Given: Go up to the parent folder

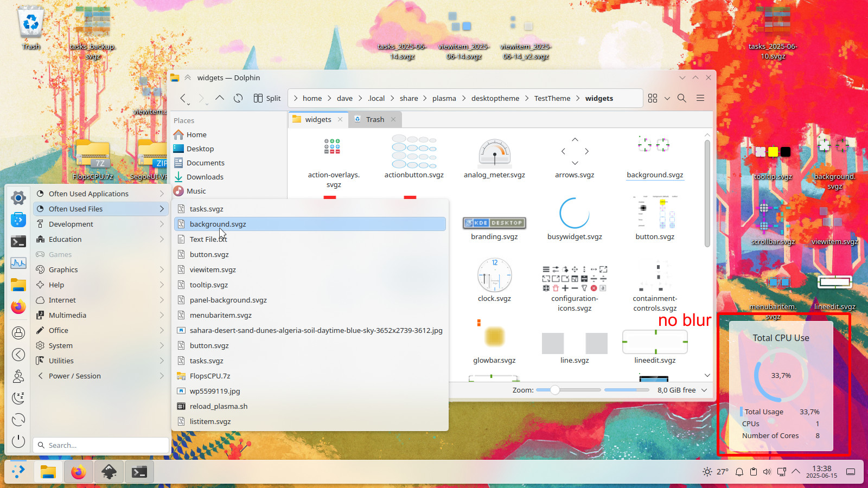Looking at the screenshot, I should (220, 98).
